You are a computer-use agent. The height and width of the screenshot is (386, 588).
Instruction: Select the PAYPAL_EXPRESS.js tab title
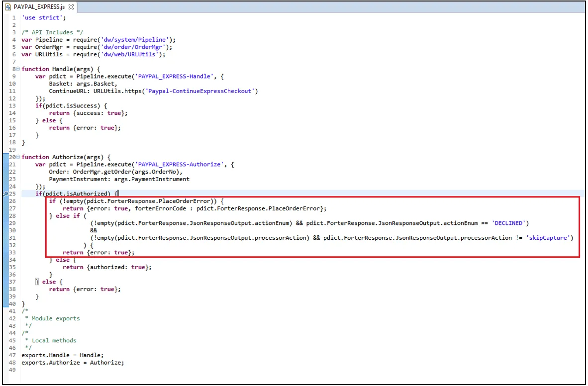[x=39, y=7]
